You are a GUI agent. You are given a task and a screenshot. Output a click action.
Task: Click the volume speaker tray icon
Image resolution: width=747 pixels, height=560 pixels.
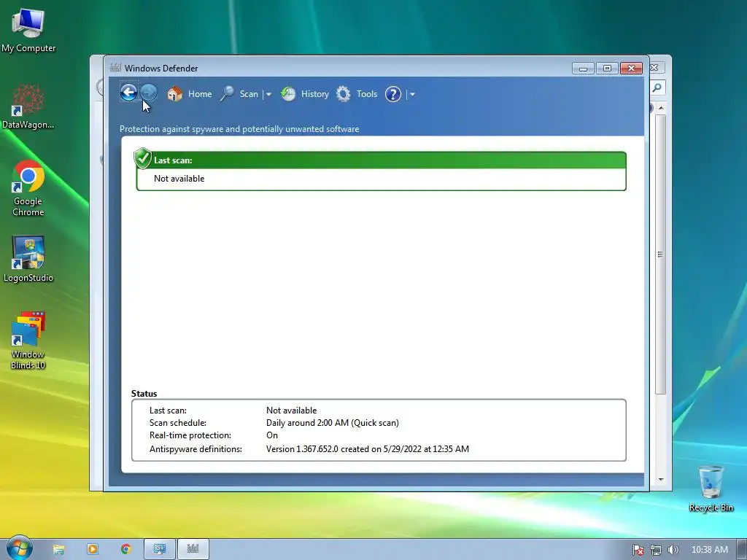pos(673,550)
